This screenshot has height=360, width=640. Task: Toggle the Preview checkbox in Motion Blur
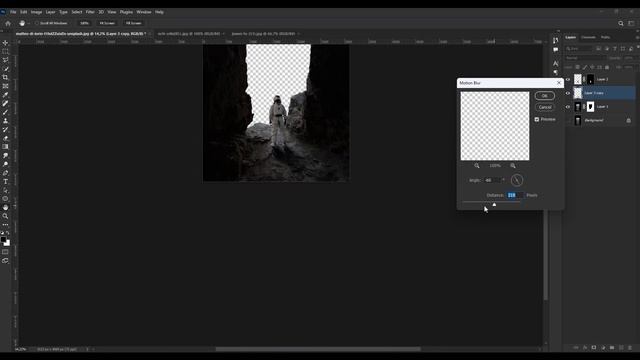point(537,119)
